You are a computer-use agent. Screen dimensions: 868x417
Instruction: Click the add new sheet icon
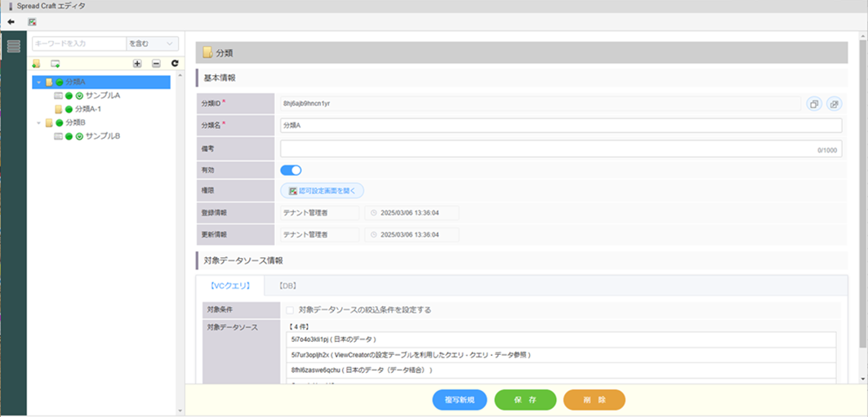[56, 64]
